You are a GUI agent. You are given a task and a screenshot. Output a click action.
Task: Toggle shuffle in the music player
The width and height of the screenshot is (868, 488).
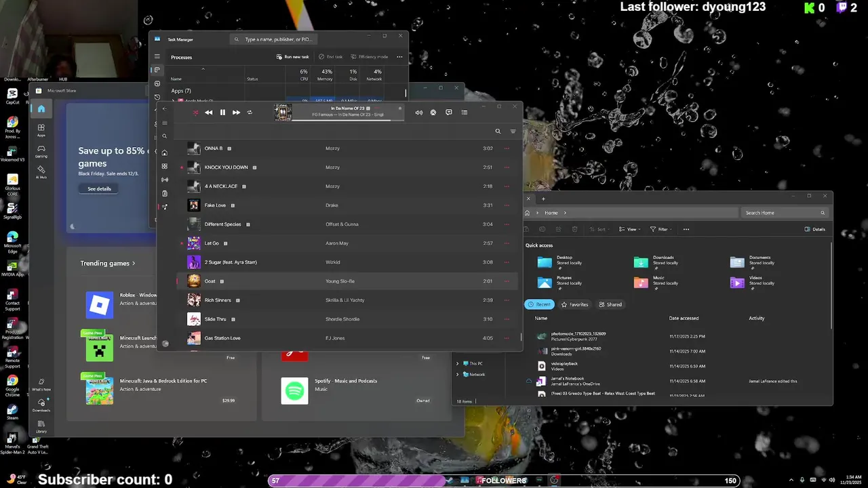(x=195, y=113)
